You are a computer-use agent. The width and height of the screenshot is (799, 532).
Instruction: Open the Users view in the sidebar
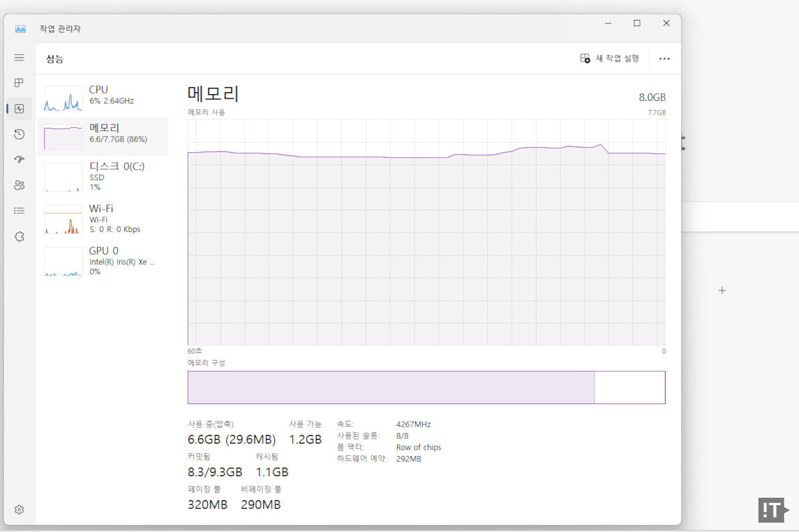tap(19, 185)
